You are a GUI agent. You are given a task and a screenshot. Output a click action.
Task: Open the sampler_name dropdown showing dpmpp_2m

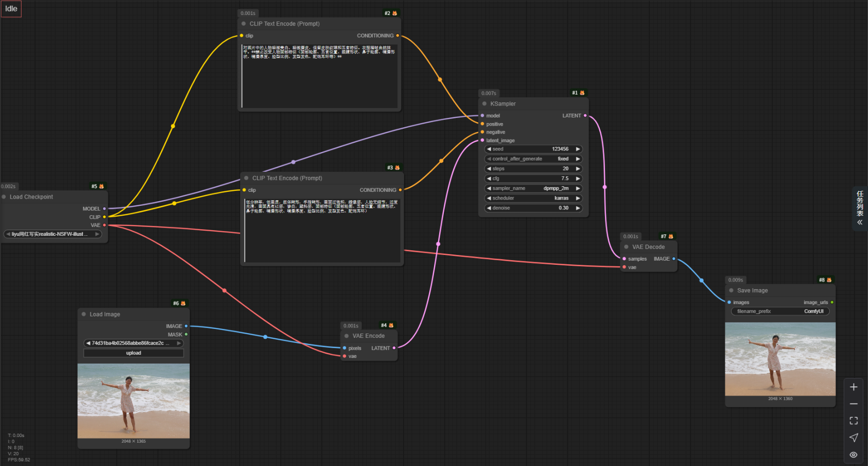tap(533, 188)
